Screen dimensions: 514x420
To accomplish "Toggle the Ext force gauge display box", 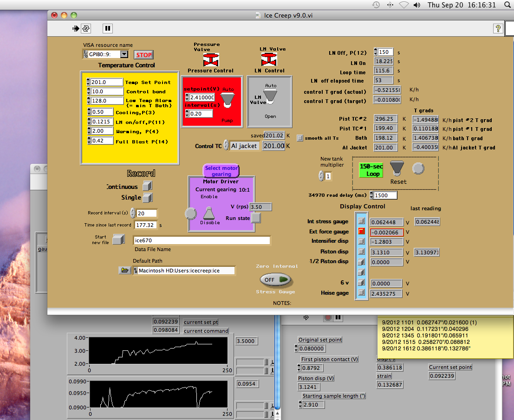I will point(361,232).
